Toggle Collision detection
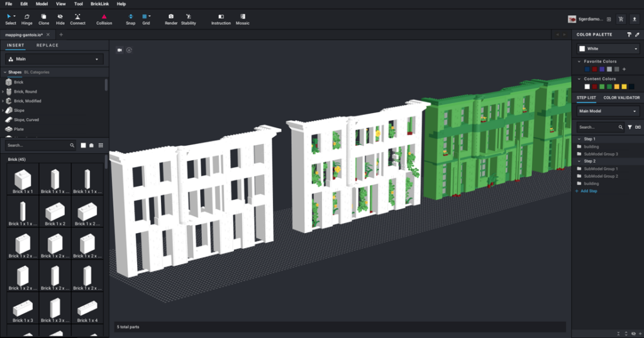This screenshot has height=338, width=644. (x=104, y=19)
